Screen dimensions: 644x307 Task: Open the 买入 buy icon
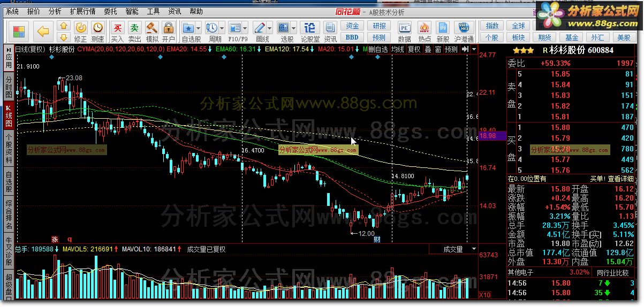click(x=117, y=27)
